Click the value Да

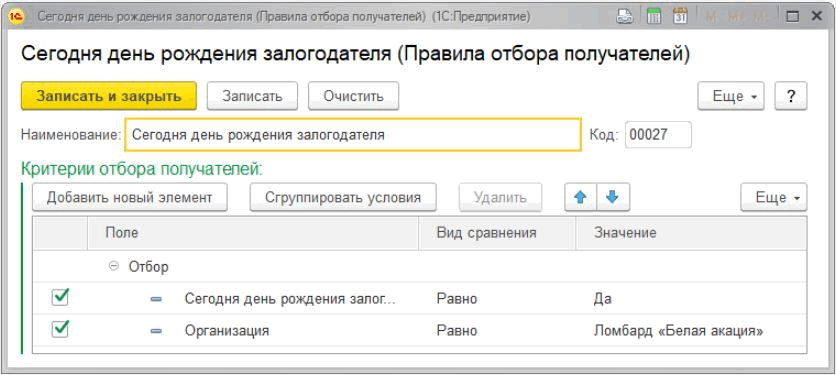pyautogui.click(x=602, y=299)
